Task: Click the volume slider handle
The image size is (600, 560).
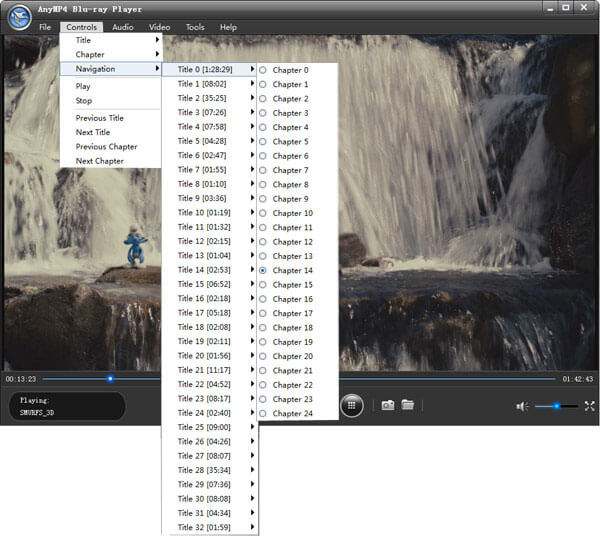Action: (557, 406)
